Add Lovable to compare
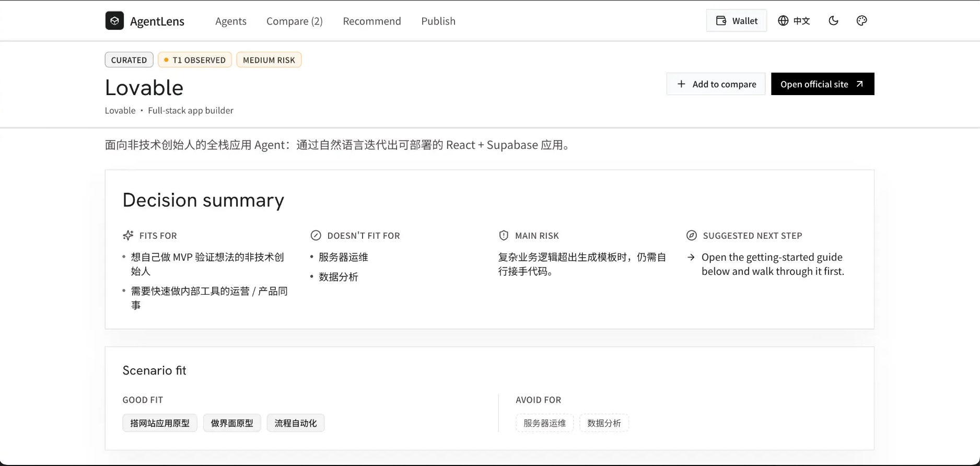This screenshot has width=980, height=466. coord(716,84)
